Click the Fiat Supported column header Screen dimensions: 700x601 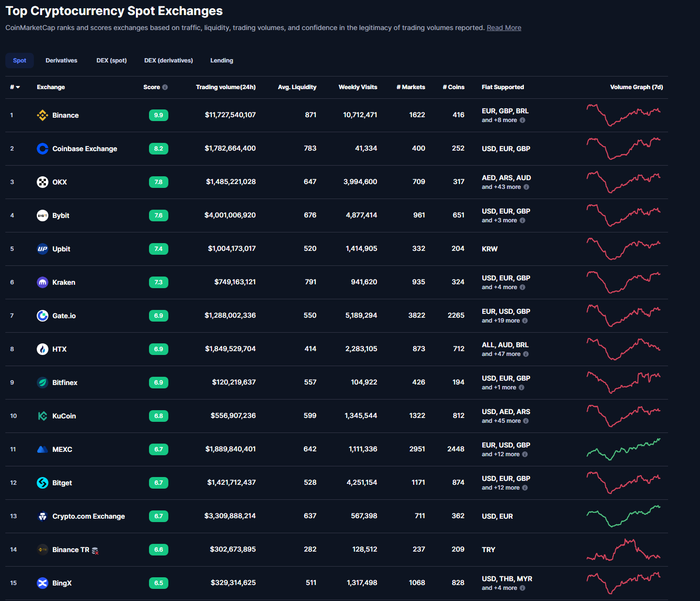point(503,87)
